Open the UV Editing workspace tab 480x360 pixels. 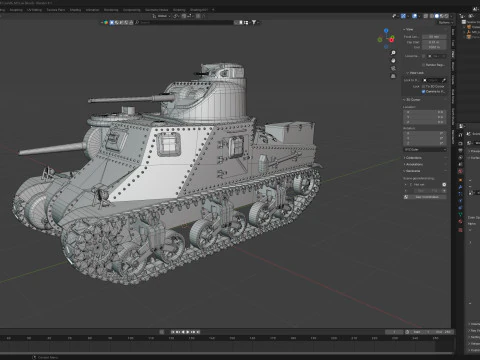[35, 10]
